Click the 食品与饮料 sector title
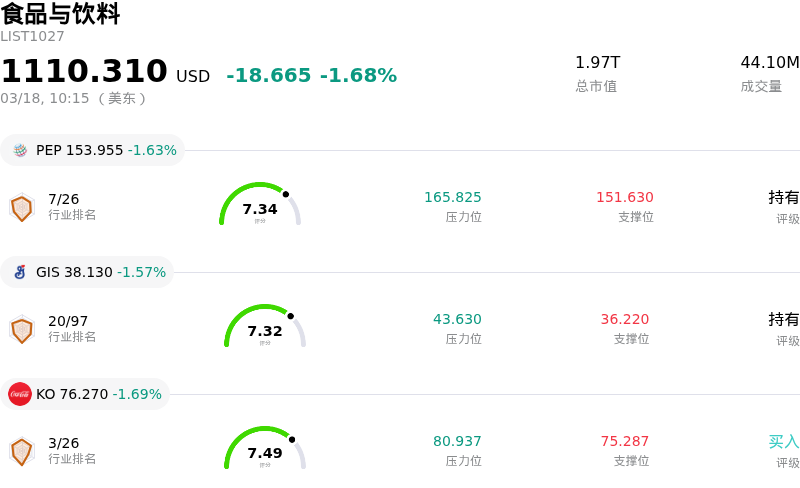Viewport: 800px width, 488px height. pos(60,14)
